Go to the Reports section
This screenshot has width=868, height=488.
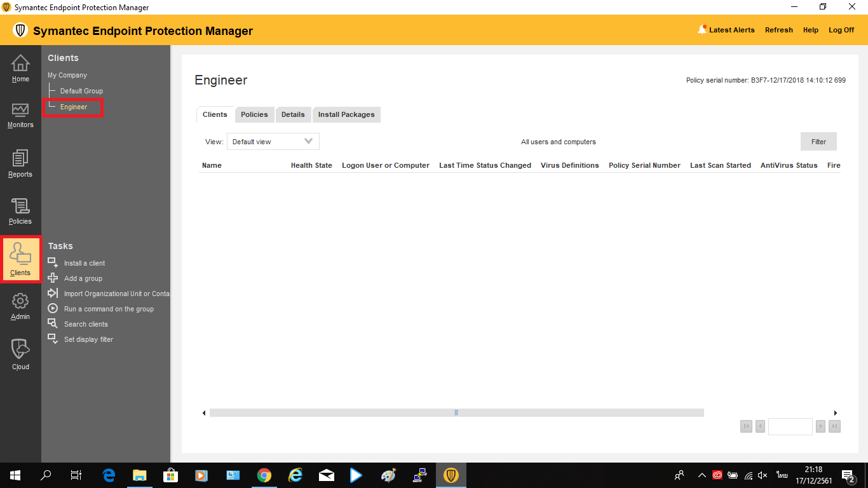pyautogui.click(x=20, y=163)
